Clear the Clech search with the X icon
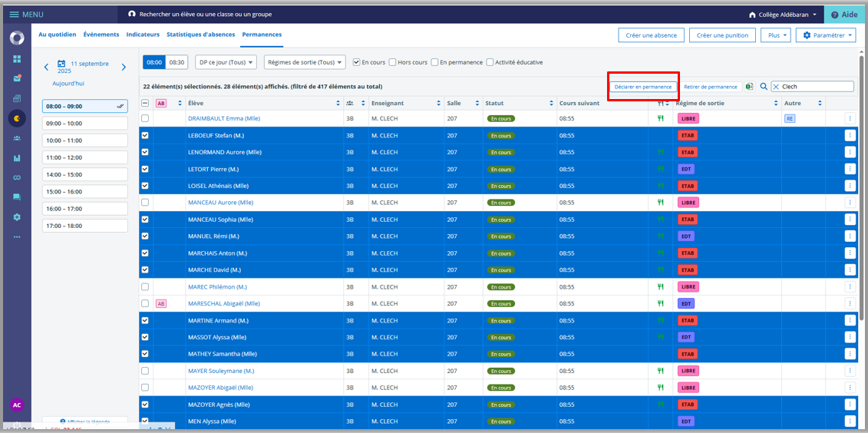 776,87
